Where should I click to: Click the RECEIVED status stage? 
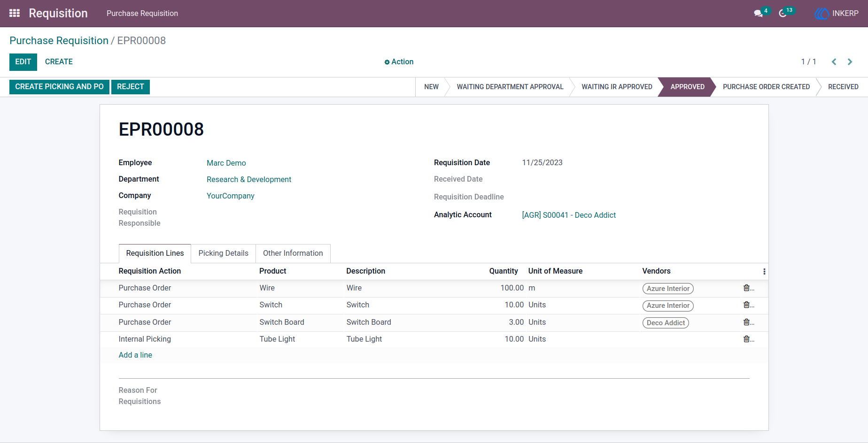843,87
